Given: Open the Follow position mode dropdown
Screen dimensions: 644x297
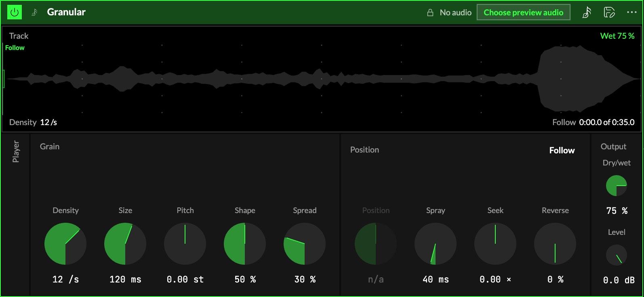Looking at the screenshot, I should point(562,150).
